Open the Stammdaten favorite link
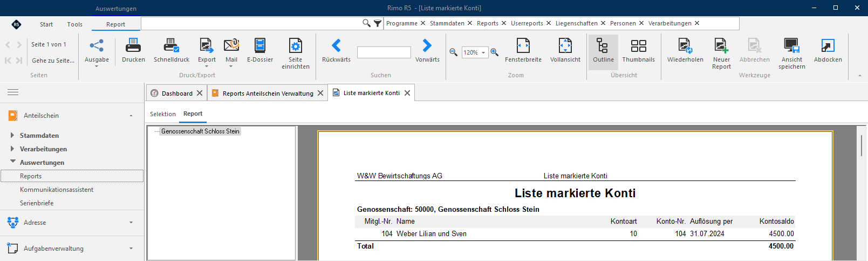868x261 pixels. (447, 23)
